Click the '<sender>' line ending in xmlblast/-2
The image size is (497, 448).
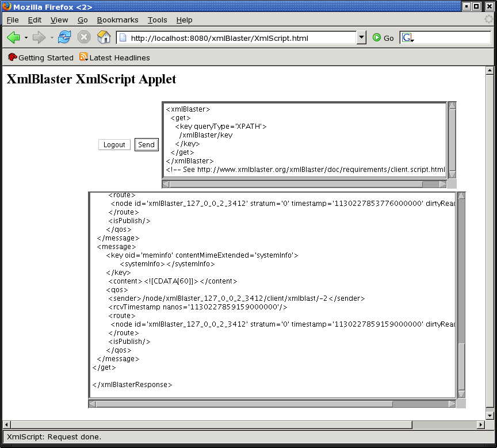coord(236,298)
